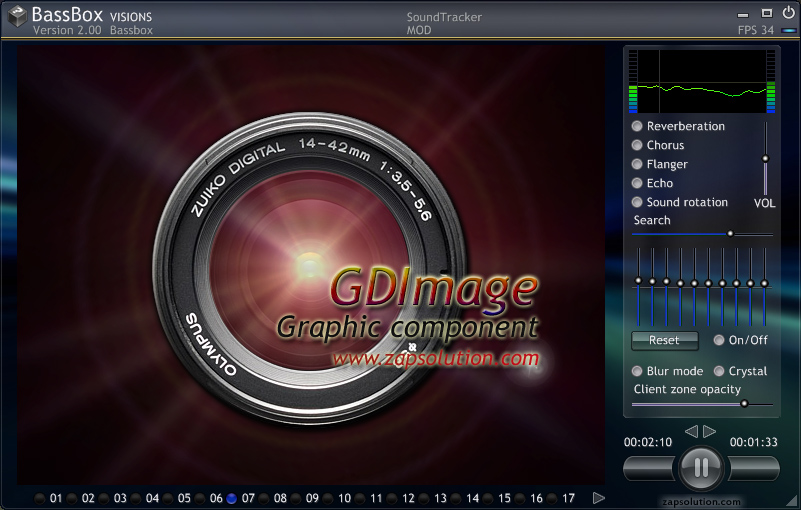
Task: Click the window resize grip corner
Action: click(792, 500)
